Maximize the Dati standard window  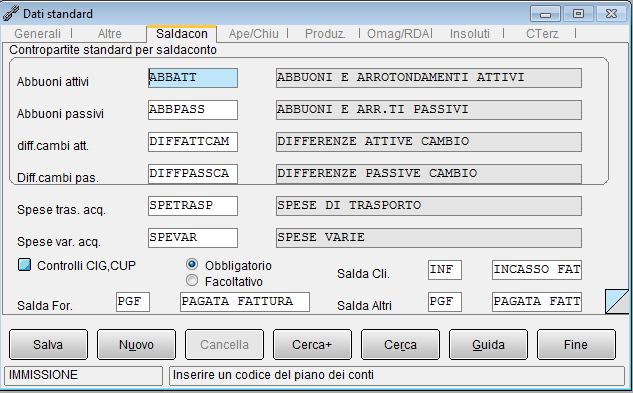[x=578, y=14]
